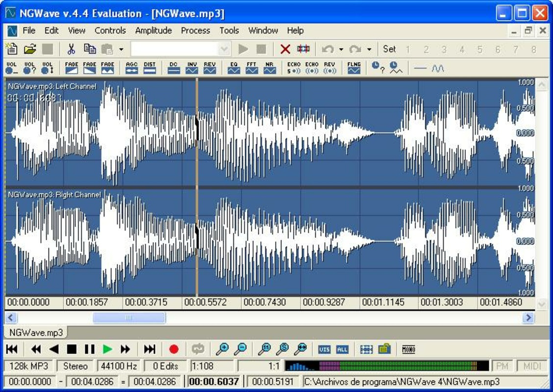Paste with the clipboard icon
Viewport: 553px width, 392px height.
[x=107, y=49]
